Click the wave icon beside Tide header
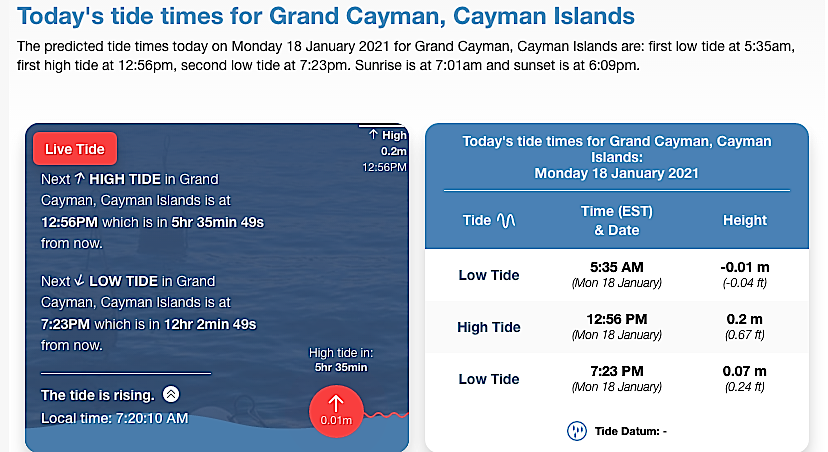 click(x=506, y=220)
